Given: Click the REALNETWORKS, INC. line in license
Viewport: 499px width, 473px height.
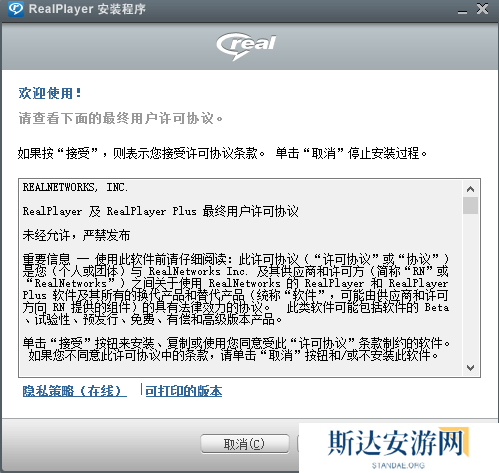Looking at the screenshot, I should [75, 187].
